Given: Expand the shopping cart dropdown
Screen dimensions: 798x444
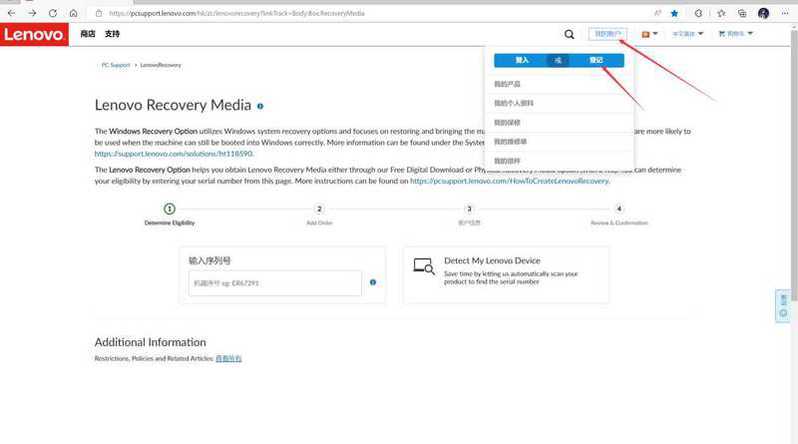Looking at the screenshot, I should (x=735, y=34).
